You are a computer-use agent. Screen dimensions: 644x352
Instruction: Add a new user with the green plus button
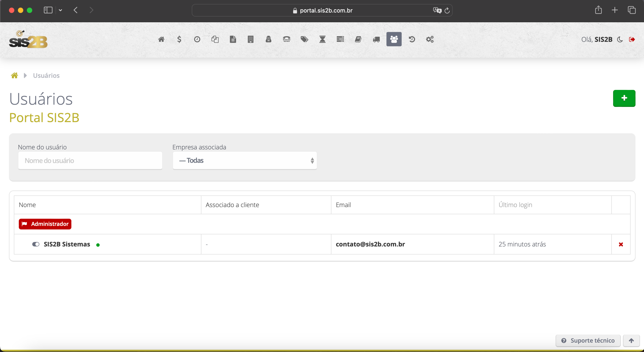pos(624,98)
